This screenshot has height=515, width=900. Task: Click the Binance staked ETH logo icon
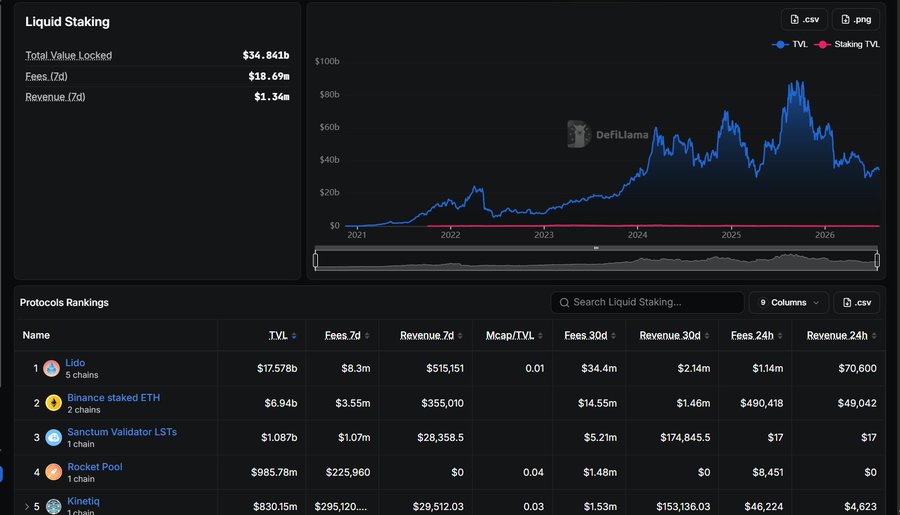(53, 403)
